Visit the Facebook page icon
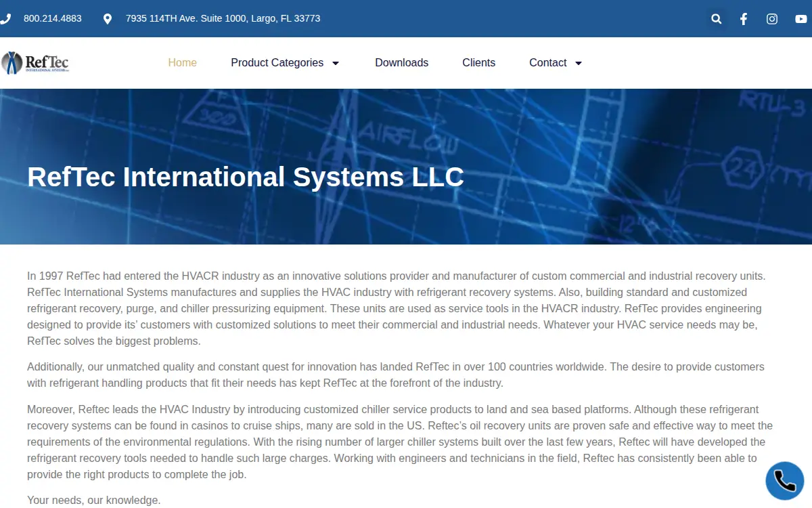 tap(744, 19)
